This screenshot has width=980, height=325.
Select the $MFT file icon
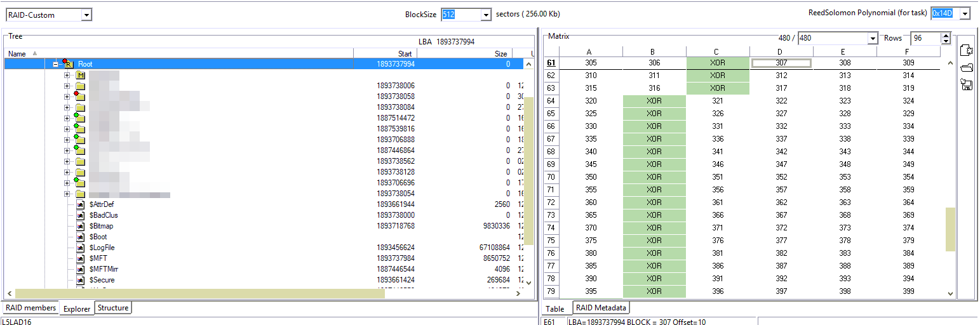point(81,258)
